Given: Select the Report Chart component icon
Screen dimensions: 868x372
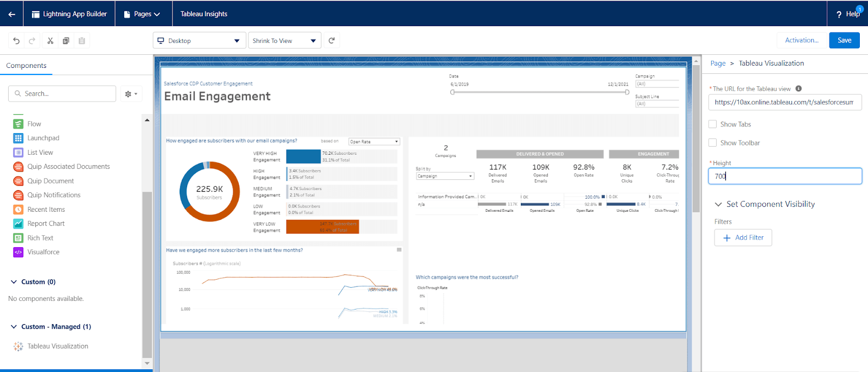Looking at the screenshot, I should tap(18, 224).
